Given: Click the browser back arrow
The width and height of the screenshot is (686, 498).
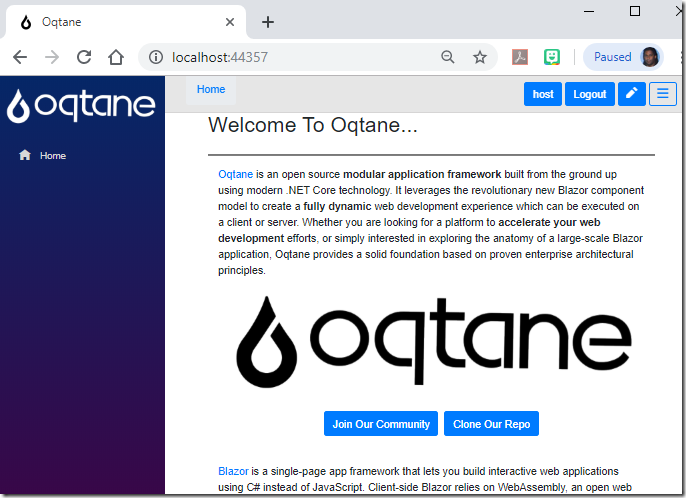Looking at the screenshot, I should click(20, 57).
